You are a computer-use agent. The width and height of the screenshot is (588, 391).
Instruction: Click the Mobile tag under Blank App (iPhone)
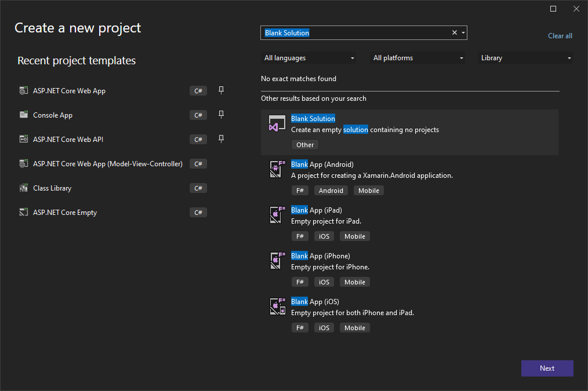(355, 282)
